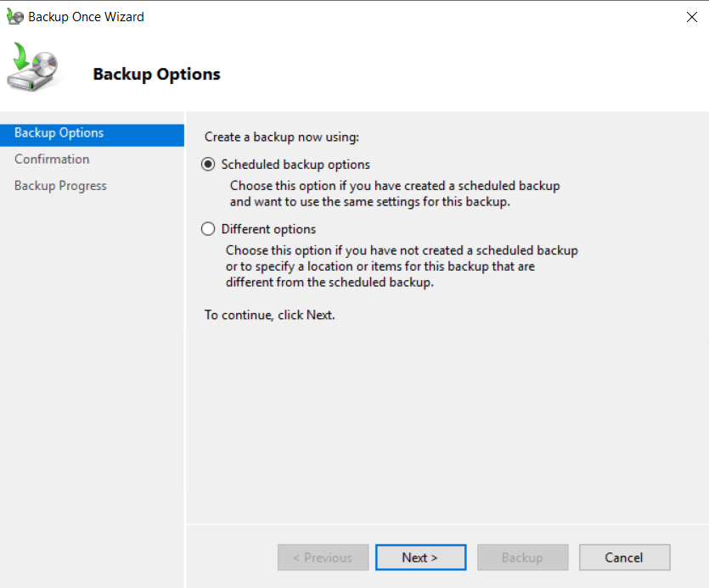The width and height of the screenshot is (709, 588).
Task: Click the Backup Once Wizard title bar icon
Action: pos(15,17)
